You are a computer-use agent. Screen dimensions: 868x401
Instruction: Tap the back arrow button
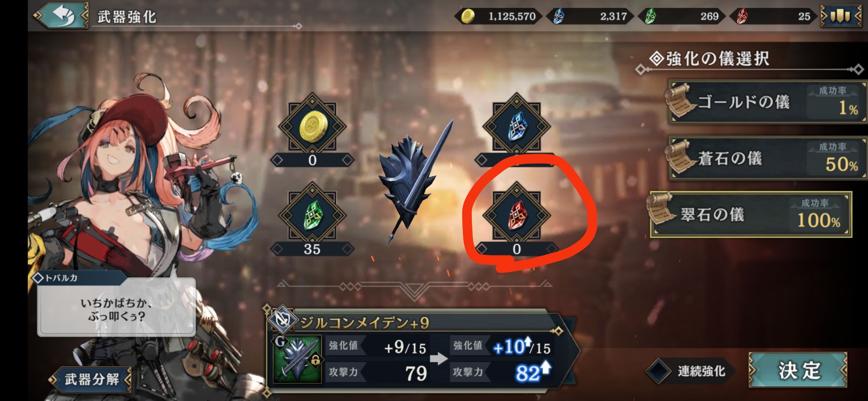point(61,16)
